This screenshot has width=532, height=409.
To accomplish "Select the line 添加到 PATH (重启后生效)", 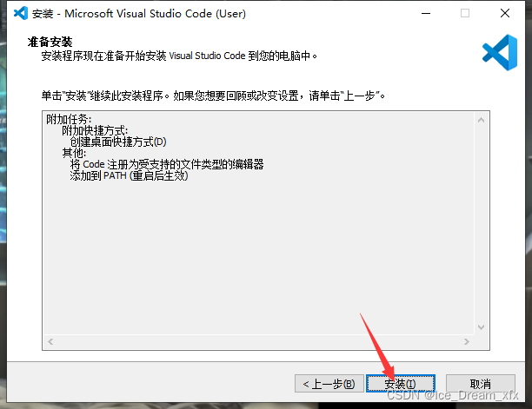I will click(x=129, y=175).
